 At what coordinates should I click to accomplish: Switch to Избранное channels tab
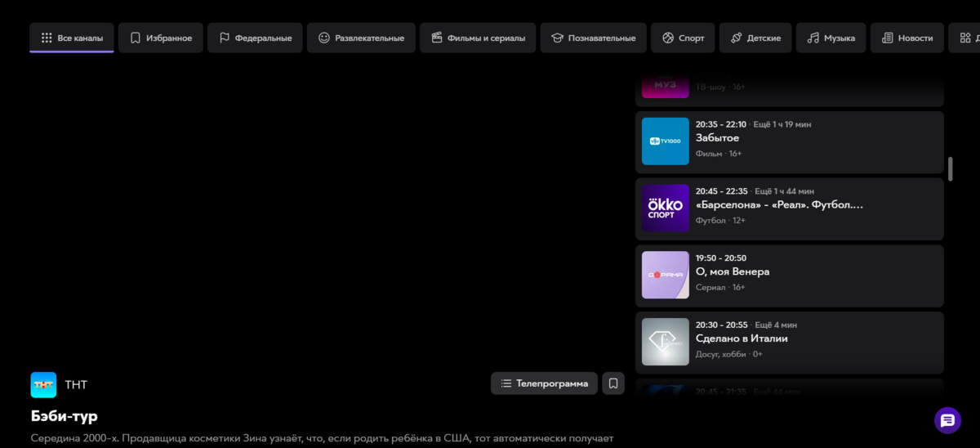click(161, 38)
